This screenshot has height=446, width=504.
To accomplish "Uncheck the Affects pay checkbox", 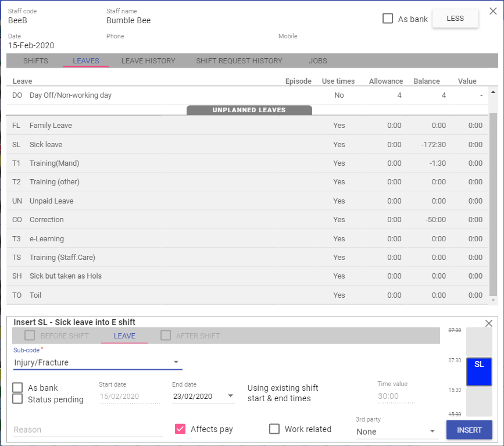I will pos(180,429).
